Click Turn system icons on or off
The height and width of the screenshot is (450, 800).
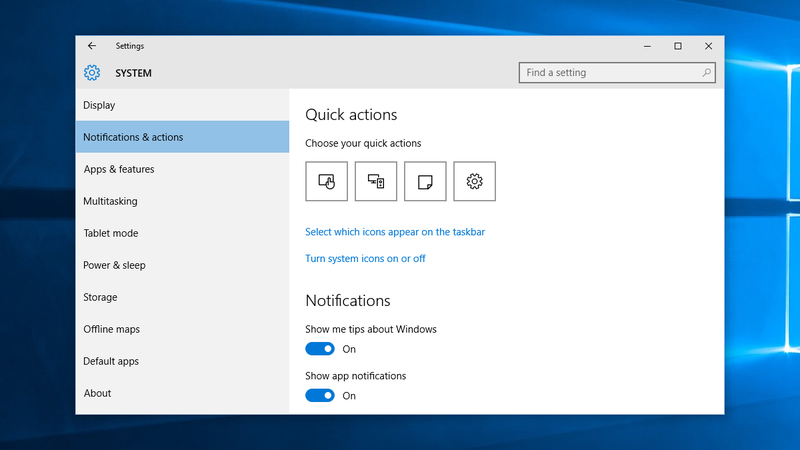pyautogui.click(x=365, y=258)
